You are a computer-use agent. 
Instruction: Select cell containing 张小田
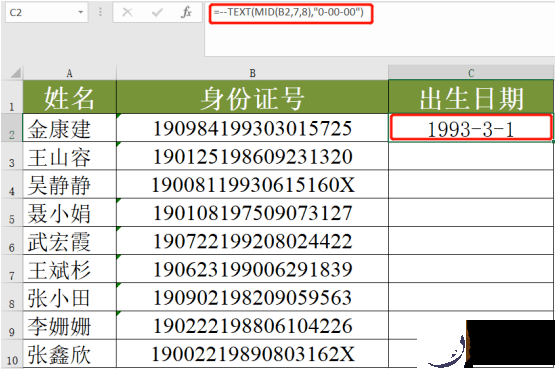click(70, 297)
